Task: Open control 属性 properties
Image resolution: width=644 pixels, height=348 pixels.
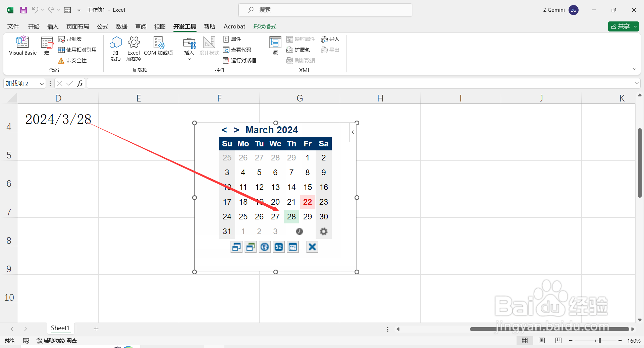Action: coord(232,39)
